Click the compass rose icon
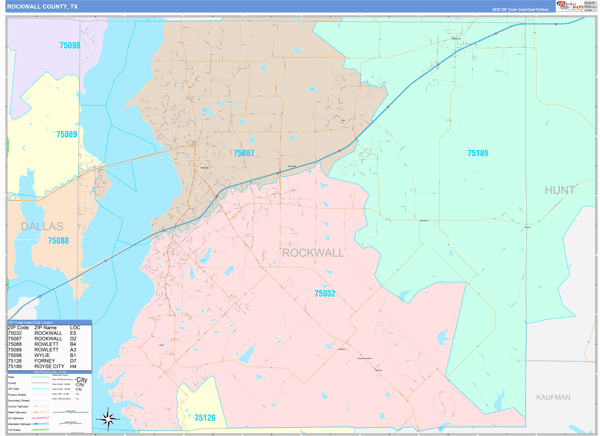600x436 pixels. (x=110, y=418)
